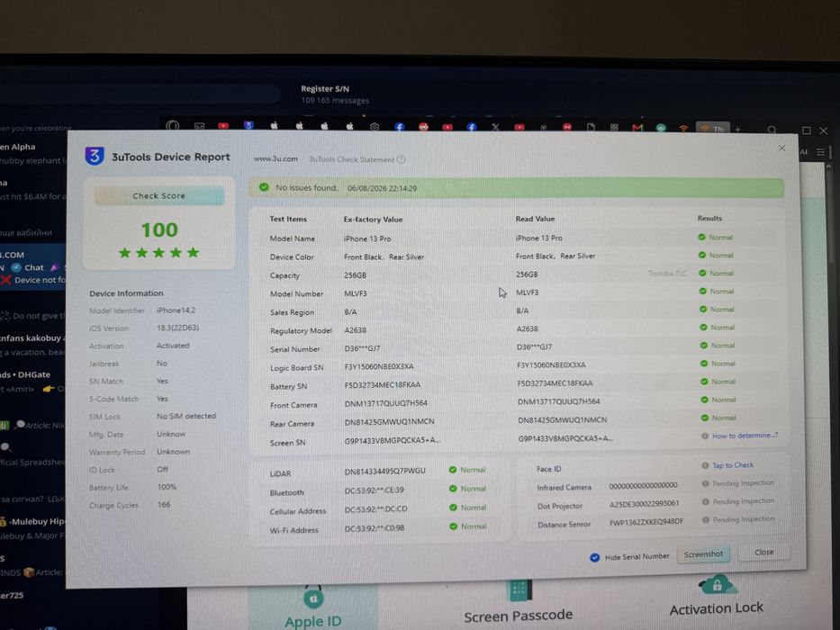Click the Battery Life value 100%
Viewport: 840px width, 630px height.
pyautogui.click(x=167, y=487)
